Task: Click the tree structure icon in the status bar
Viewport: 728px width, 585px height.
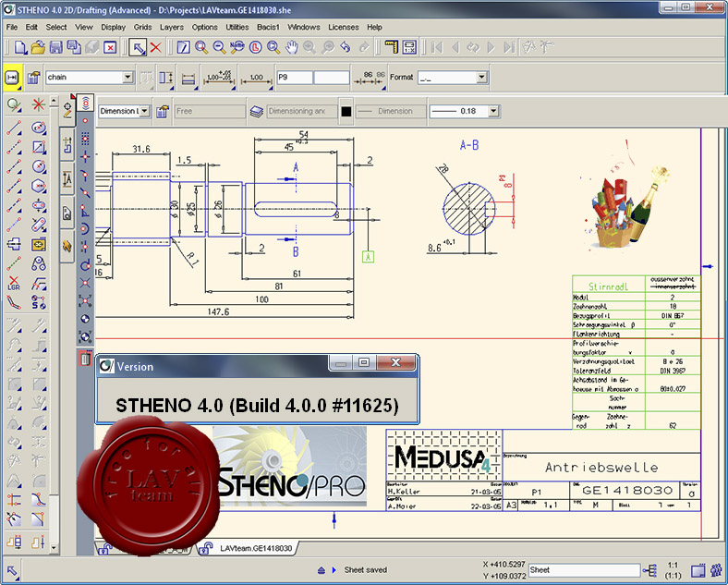Action: [650, 570]
